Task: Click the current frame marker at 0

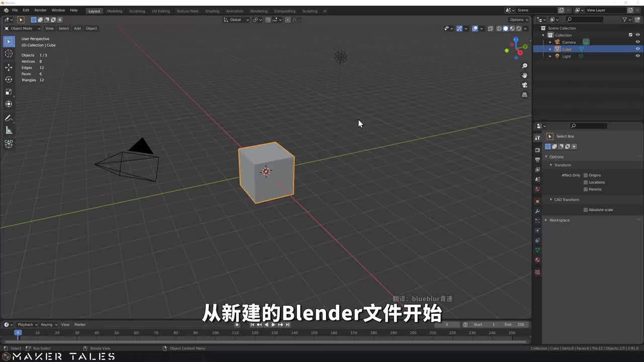Action: click(18, 332)
